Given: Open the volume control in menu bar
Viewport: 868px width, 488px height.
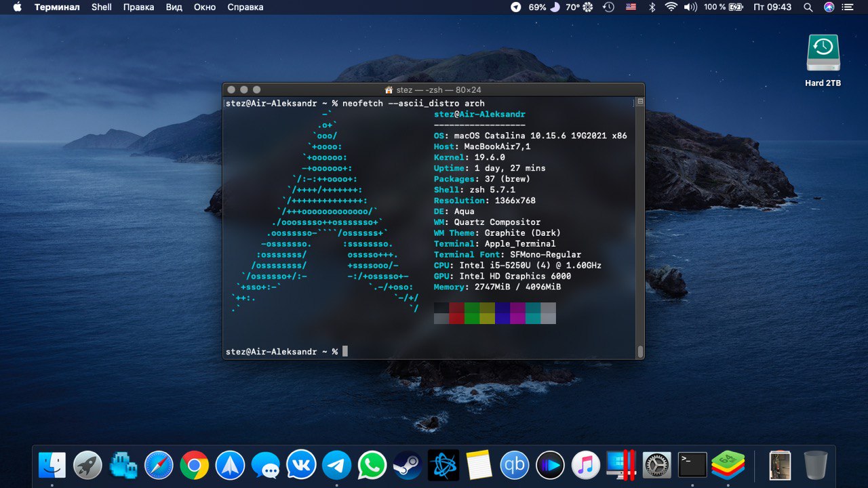Looking at the screenshot, I should pyautogui.click(x=690, y=7).
